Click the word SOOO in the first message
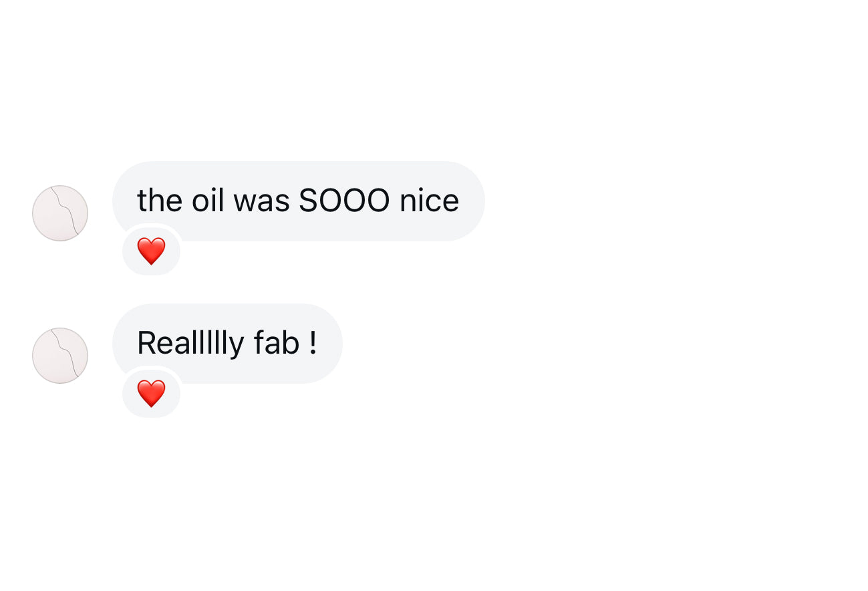The width and height of the screenshot is (868, 591). [344, 201]
